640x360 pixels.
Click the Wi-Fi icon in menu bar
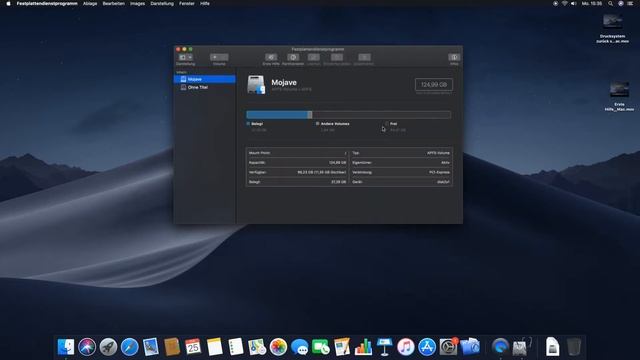564,3
